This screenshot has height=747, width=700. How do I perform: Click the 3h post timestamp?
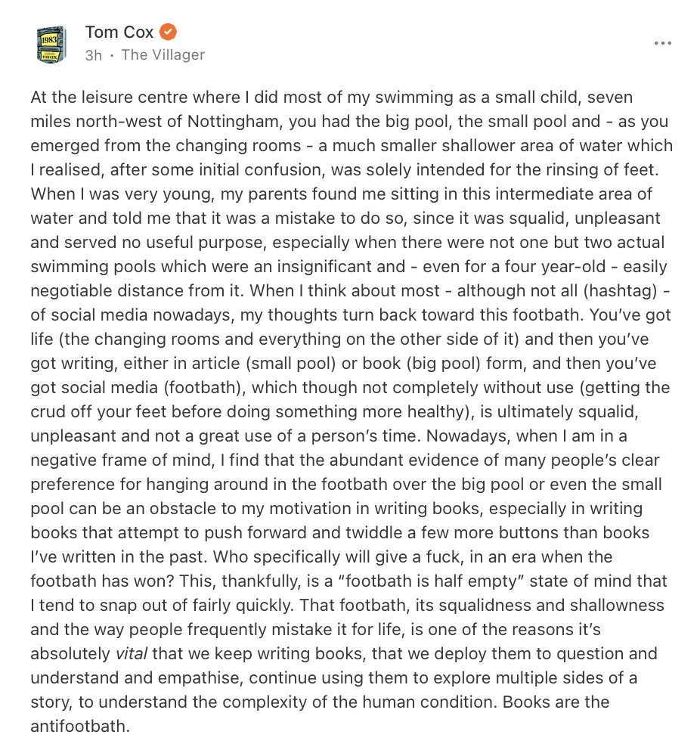click(x=93, y=55)
